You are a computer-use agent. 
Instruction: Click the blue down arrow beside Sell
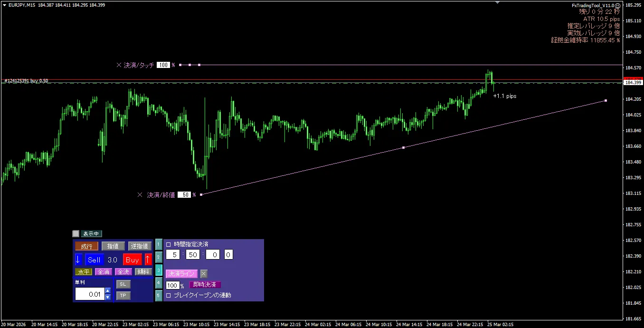(78, 260)
